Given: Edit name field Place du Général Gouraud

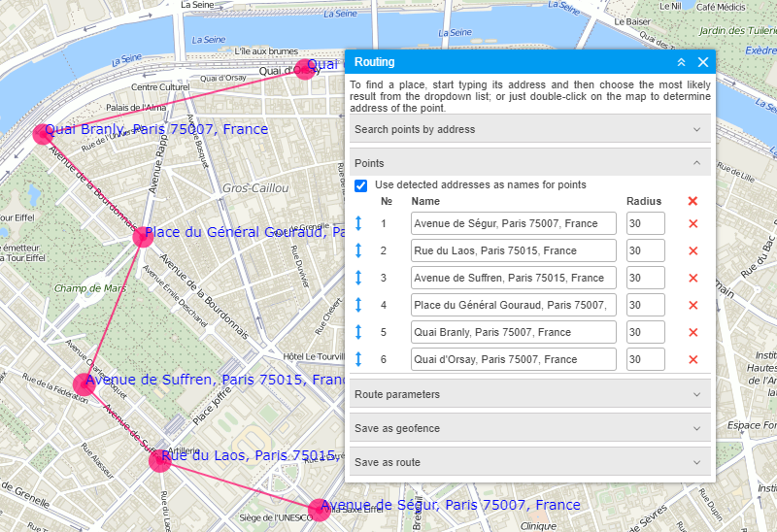Looking at the screenshot, I should [x=514, y=305].
